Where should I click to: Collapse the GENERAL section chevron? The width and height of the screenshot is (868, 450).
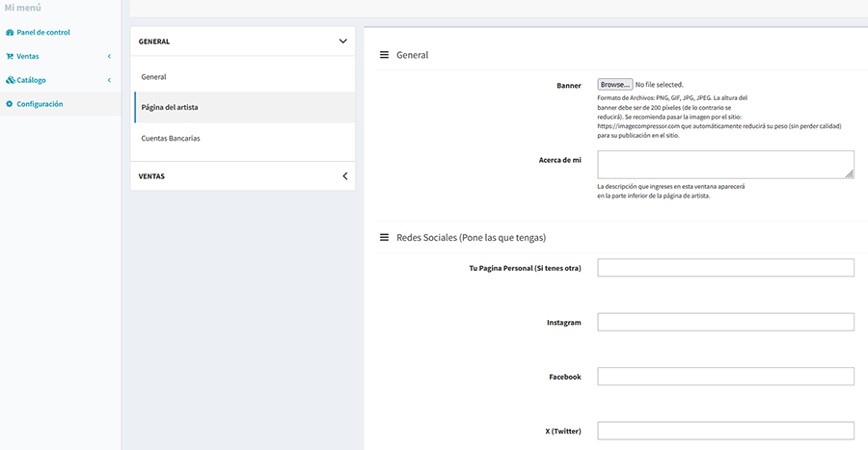pos(343,41)
